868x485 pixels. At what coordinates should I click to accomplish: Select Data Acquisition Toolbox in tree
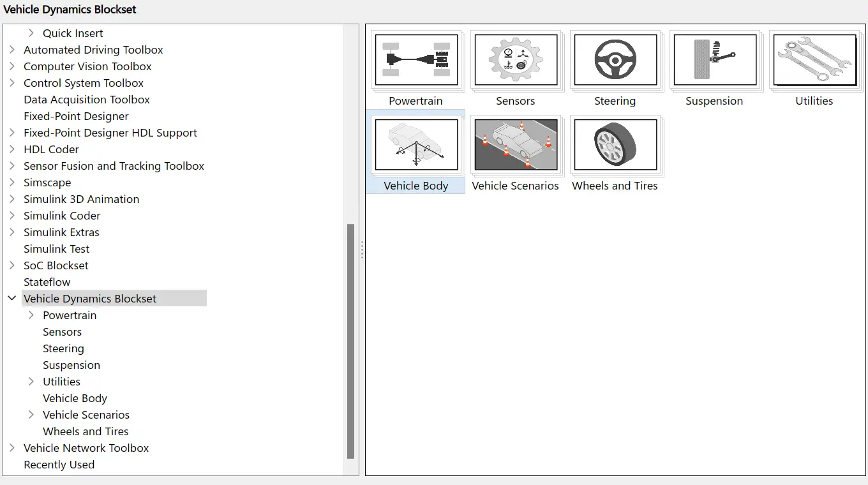[87, 100]
